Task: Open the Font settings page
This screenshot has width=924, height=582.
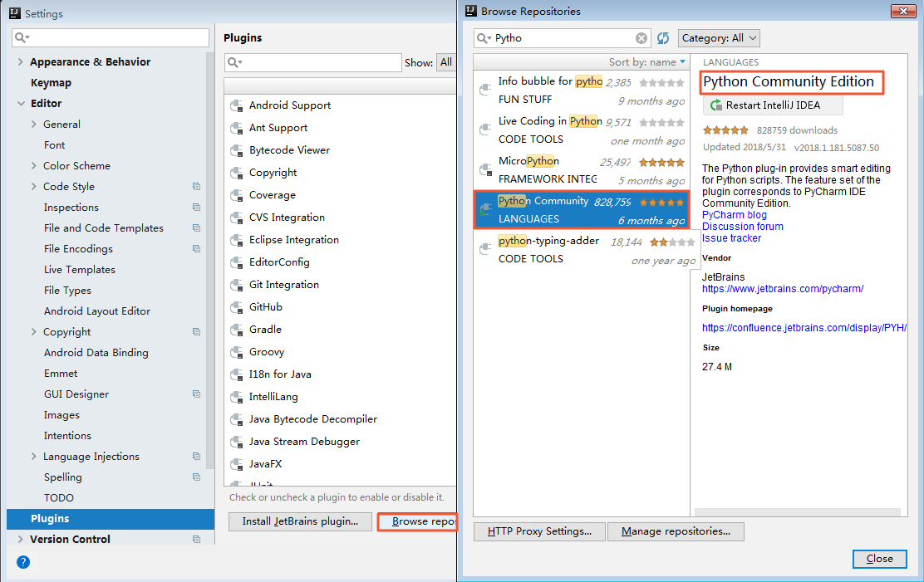Action: click(54, 145)
